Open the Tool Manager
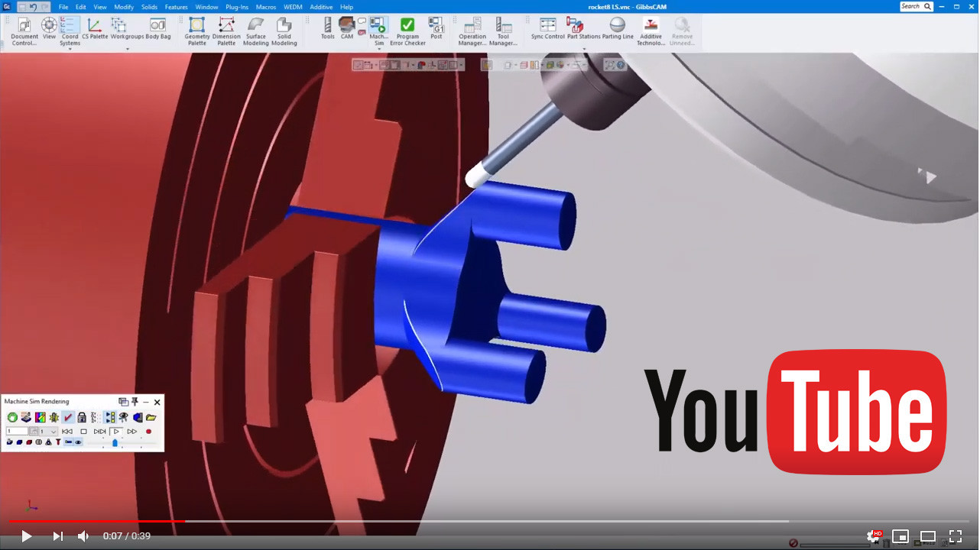Viewport: 980px width, 550px height. 504,31
